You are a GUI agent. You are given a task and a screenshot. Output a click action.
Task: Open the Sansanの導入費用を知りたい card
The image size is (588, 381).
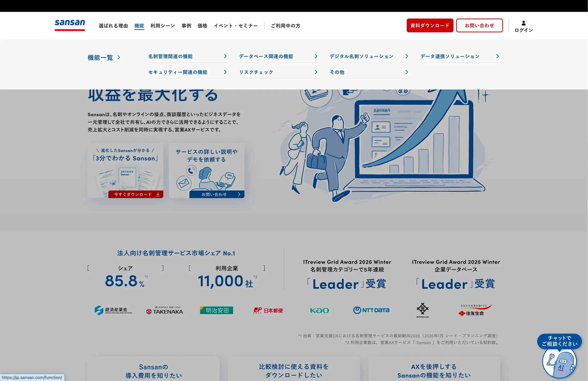pos(153,369)
